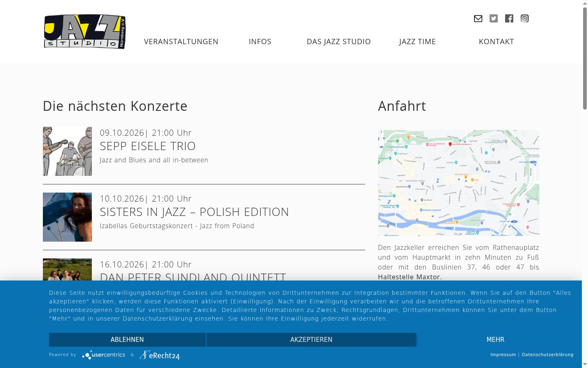Image resolution: width=588 pixels, height=368 pixels.
Task: Open the Facebook page icon
Action: [x=509, y=18]
